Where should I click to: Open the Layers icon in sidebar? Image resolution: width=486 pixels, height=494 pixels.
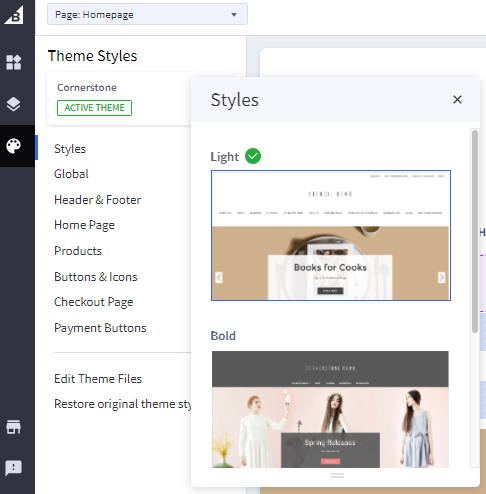pyautogui.click(x=14, y=104)
